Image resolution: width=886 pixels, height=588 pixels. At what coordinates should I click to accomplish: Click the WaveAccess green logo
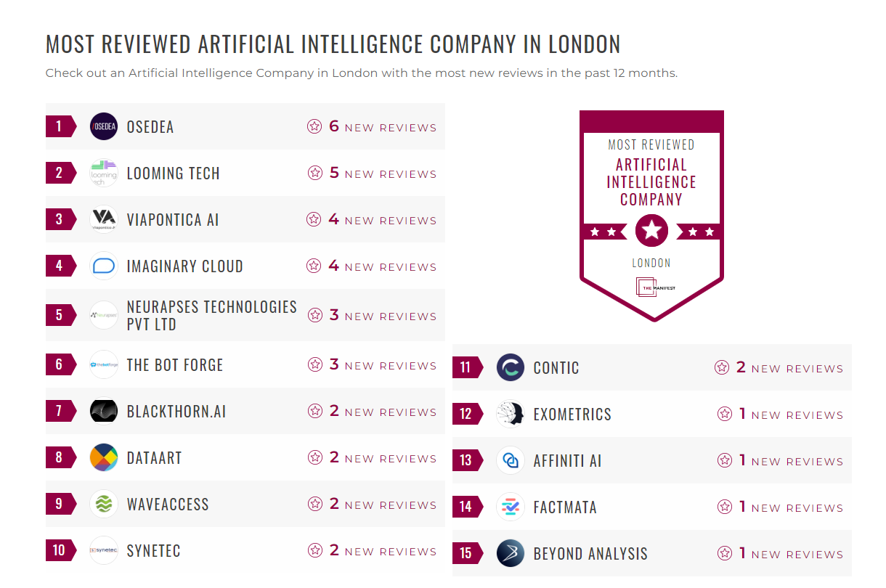103,504
